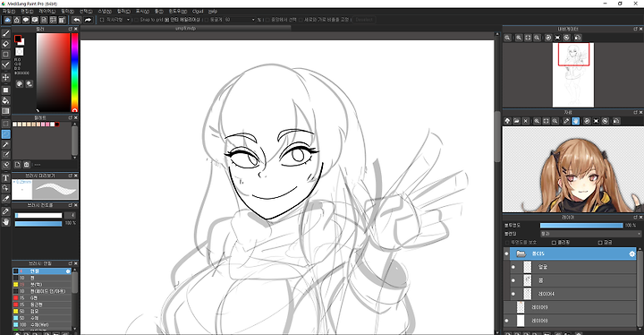Click the eyedropper icon in reference panel
Viewport: 644px width, 335px height.
coord(566,121)
